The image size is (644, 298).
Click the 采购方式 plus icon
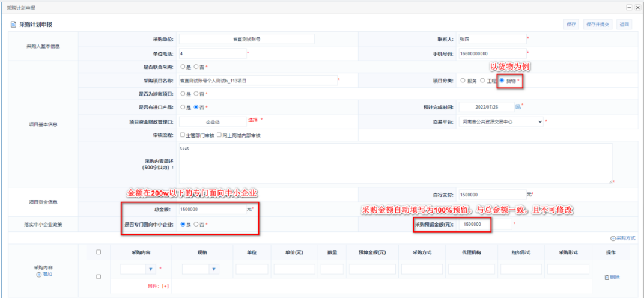(x=613, y=239)
